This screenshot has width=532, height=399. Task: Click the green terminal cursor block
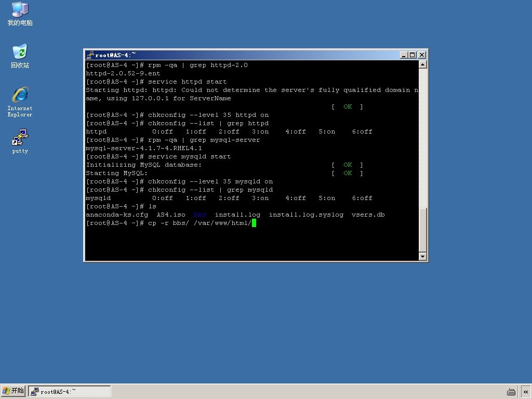click(x=254, y=223)
